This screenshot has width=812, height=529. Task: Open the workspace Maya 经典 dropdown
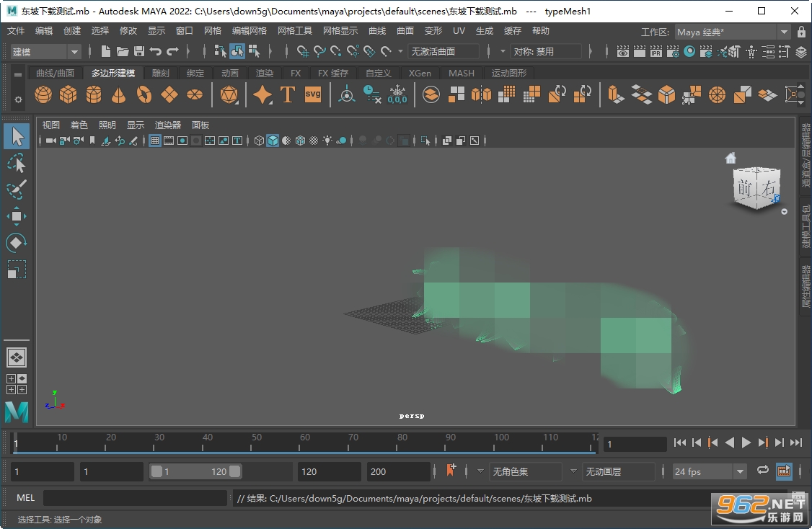(732, 32)
